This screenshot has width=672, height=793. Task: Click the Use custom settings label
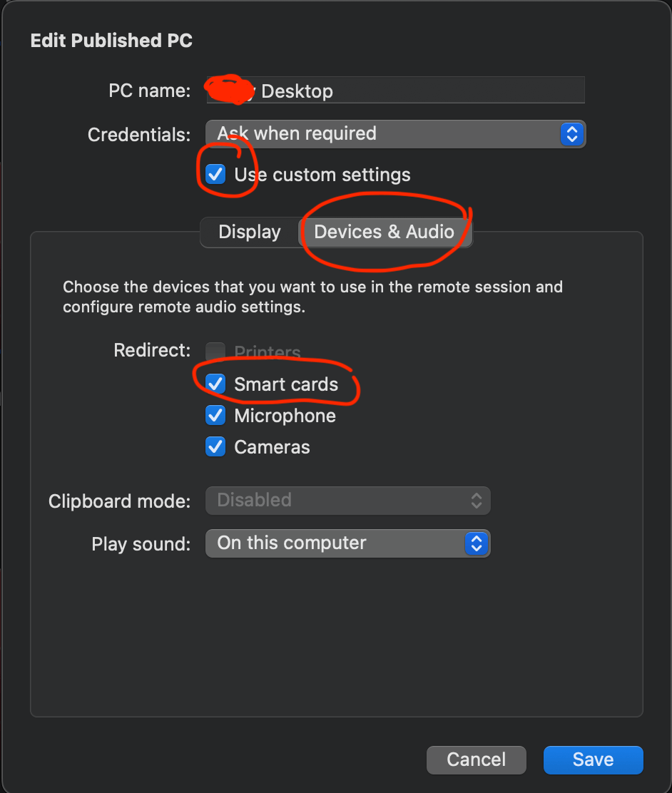(x=322, y=175)
